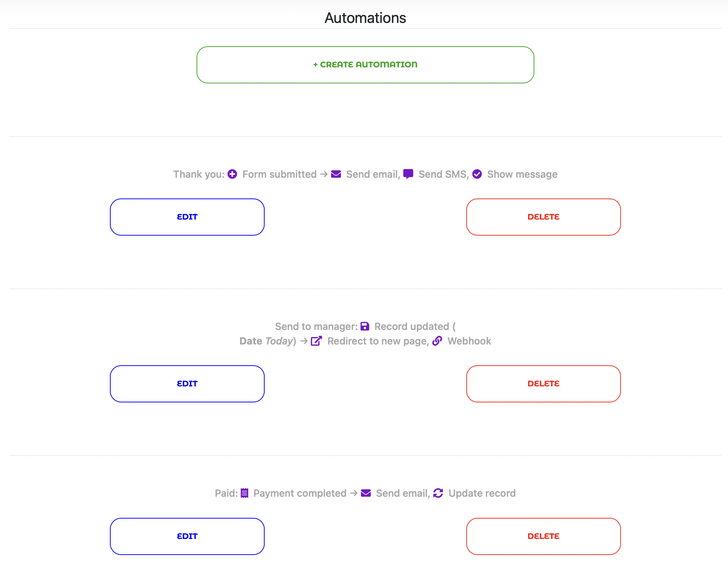Screen dimensions: 728x563
Task: Click the Form submitted plus icon in Thank you automation
Action: [232, 174]
